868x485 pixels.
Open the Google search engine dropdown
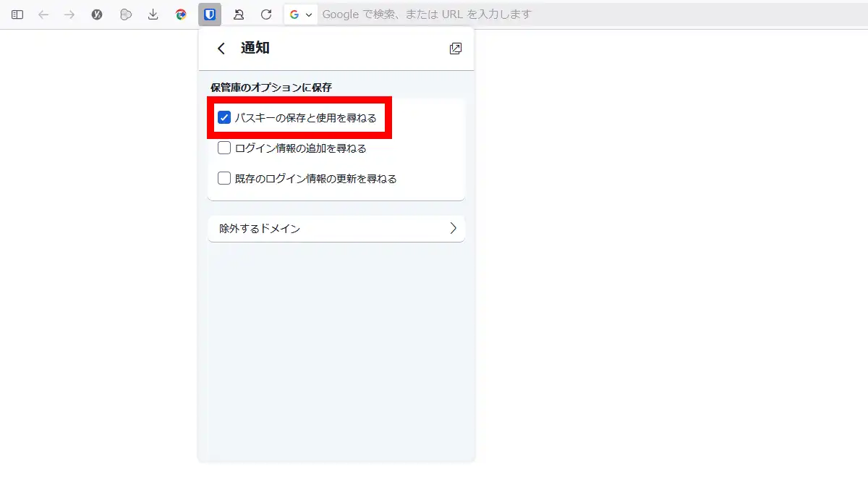tap(300, 14)
